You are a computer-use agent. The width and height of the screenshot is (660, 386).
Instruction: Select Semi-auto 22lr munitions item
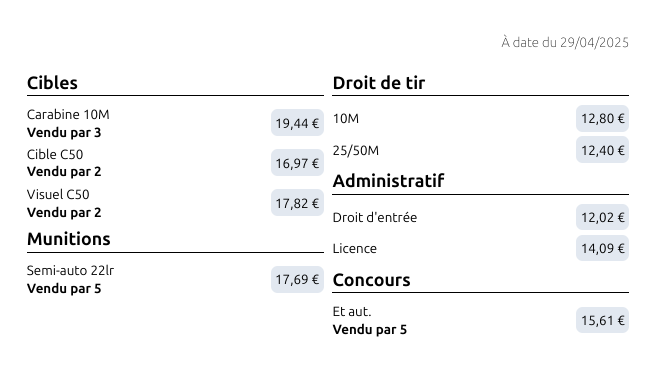point(175,279)
